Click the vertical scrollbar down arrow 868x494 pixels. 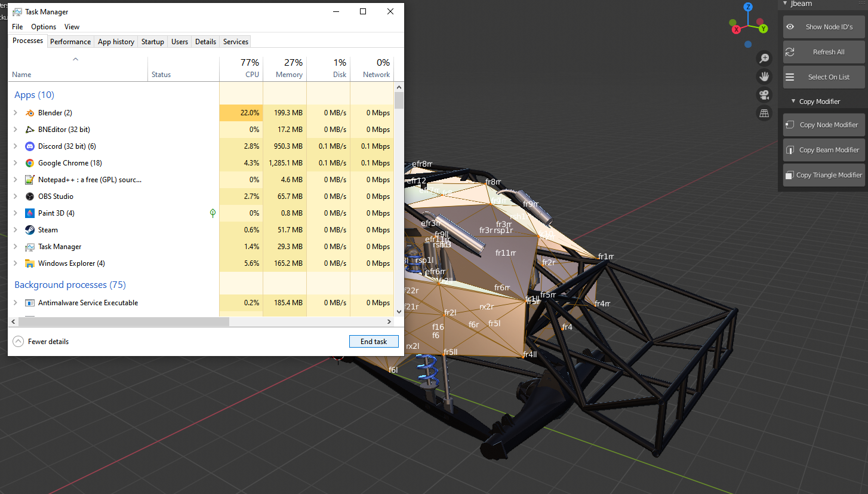click(399, 312)
